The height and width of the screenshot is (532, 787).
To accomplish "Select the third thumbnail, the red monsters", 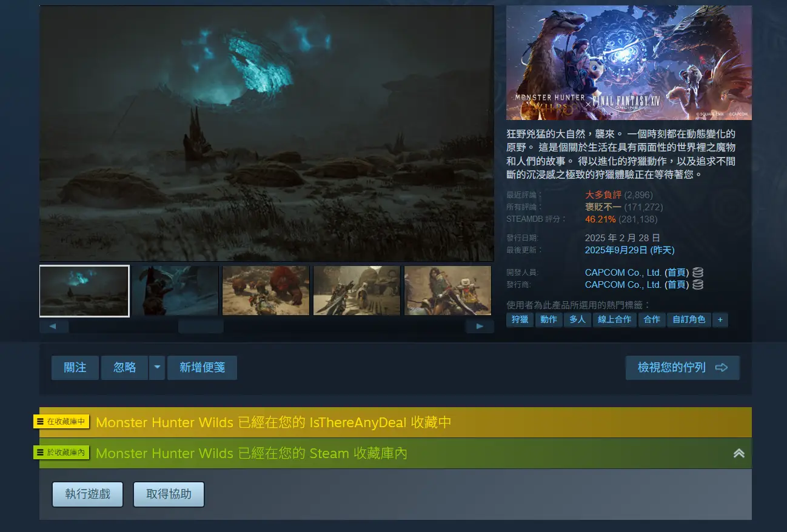I will 266,291.
